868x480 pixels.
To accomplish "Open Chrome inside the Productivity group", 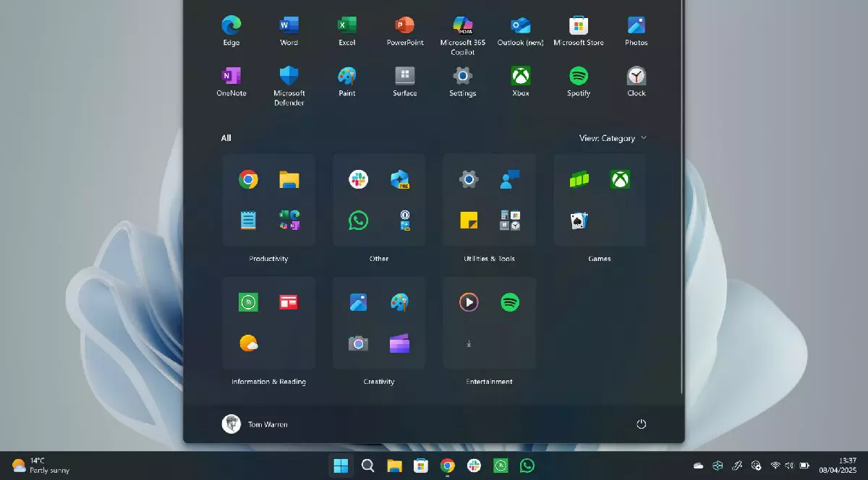I will (x=248, y=179).
